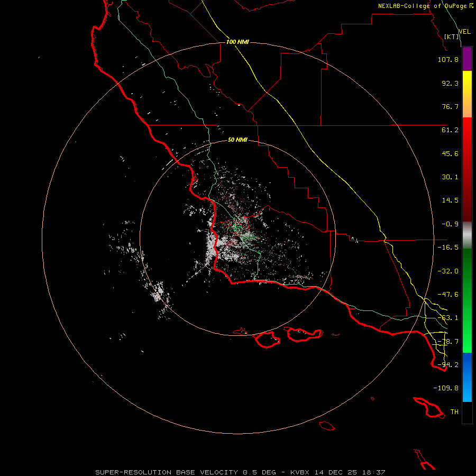Click the -32.0 legend value
Image resolution: width=476 pixels, height=476 pixels.
(x=448, y=271)
